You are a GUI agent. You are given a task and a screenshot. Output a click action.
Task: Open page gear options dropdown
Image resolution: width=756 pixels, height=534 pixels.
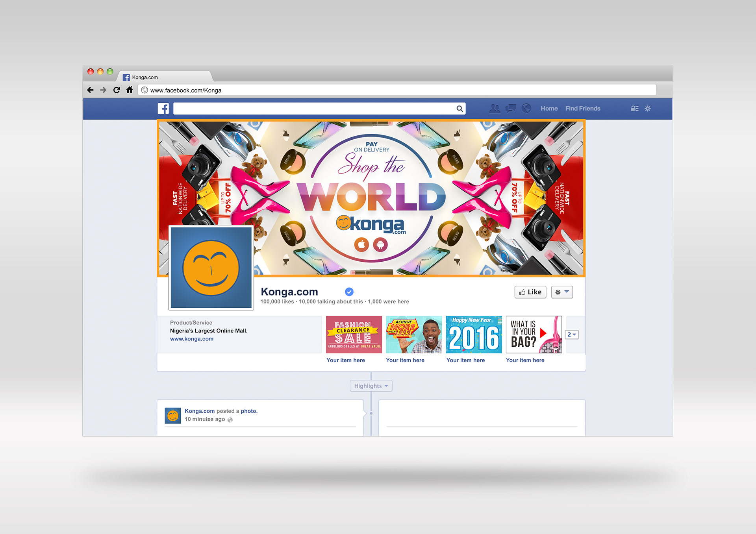(562, 292)
